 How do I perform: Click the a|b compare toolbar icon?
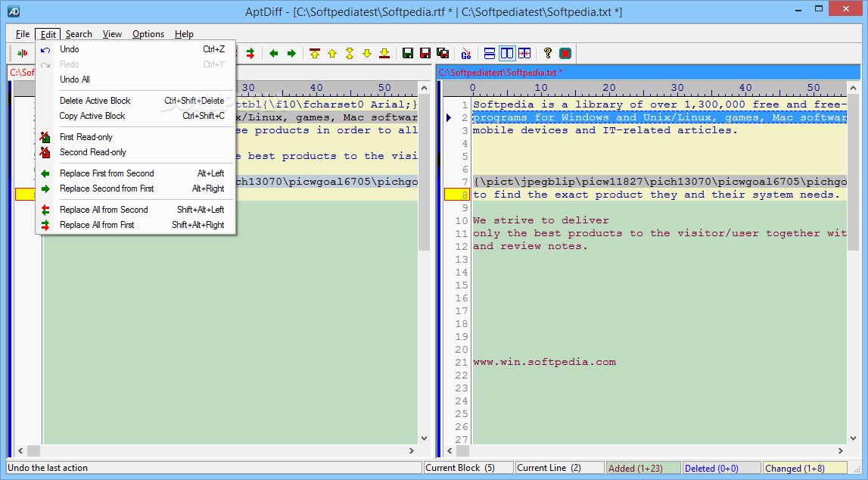[x=22, y=53]
